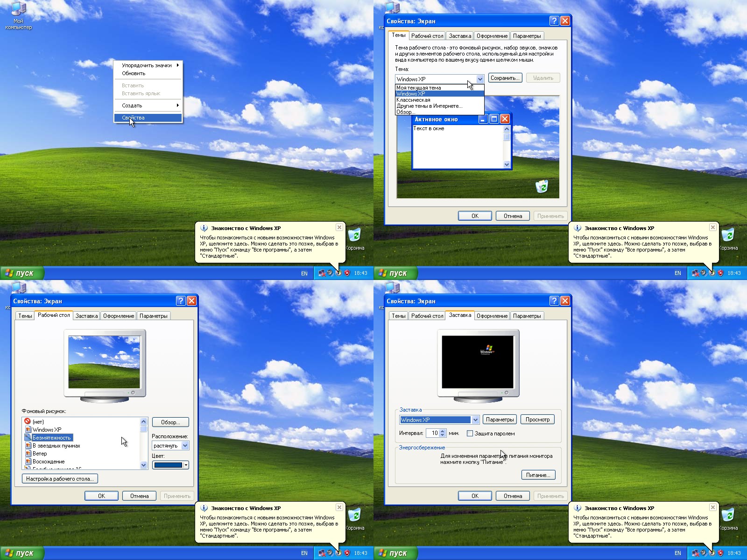This screenshot has height=560, width=747.
Task: Open the Оформление tab in the theme-list dialog
Action: click(x=492, y=36)
